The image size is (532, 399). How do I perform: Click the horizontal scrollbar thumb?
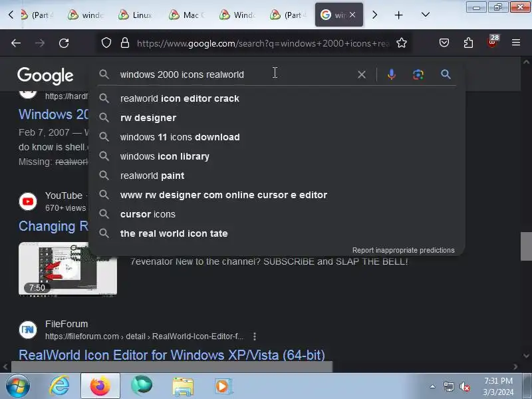click(x=172, y=367)
